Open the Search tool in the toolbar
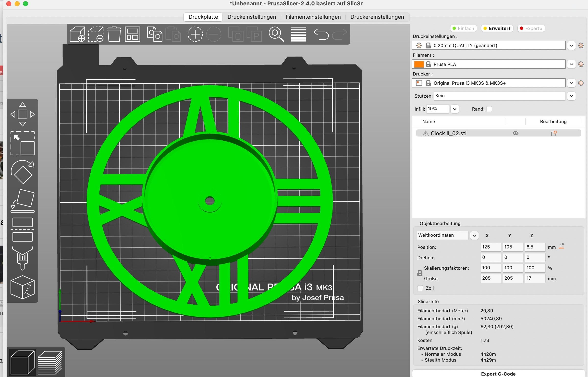 [x=276, y=34]
